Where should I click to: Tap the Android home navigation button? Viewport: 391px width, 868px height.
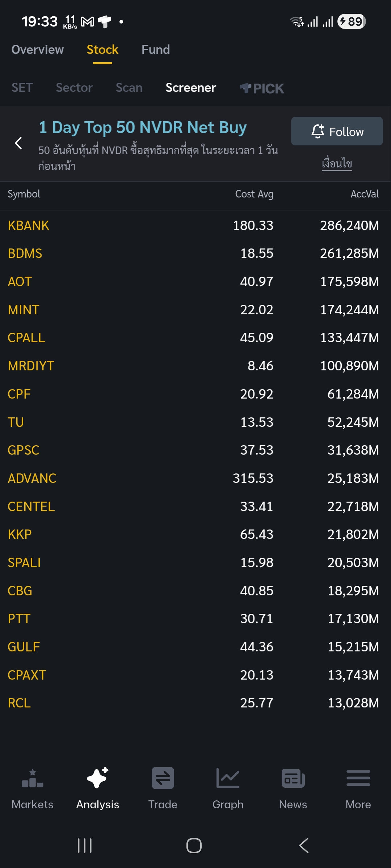click(194, 846)
